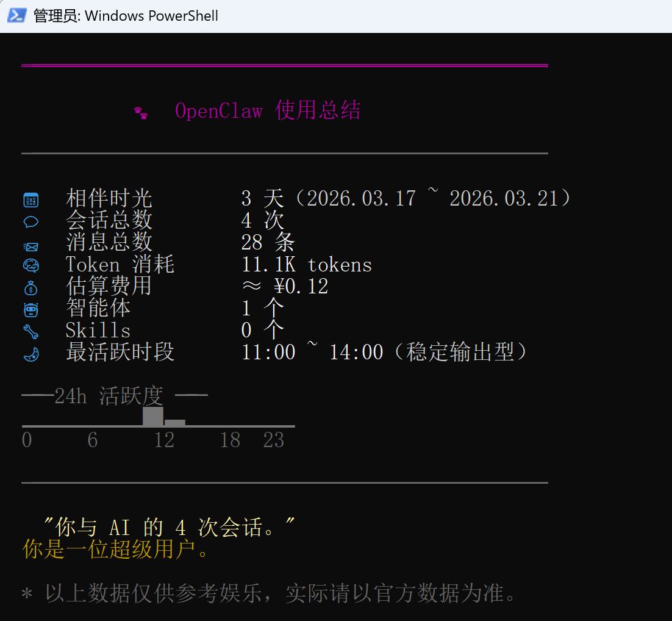This screenshot has width=672, height=621.
Task: Click the money bag icon beside 估算费用
Action: 30,288
